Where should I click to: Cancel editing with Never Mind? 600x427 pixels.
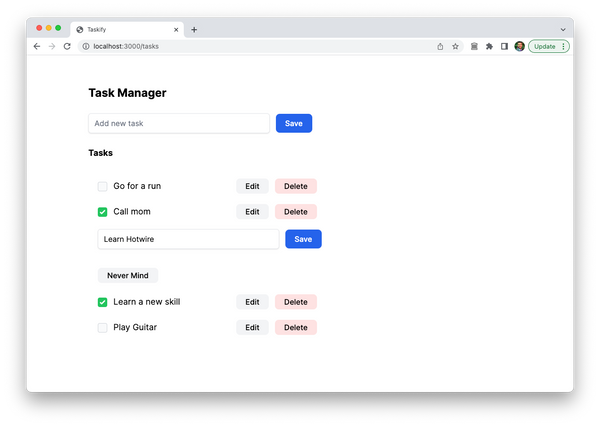tap(128, 275)
